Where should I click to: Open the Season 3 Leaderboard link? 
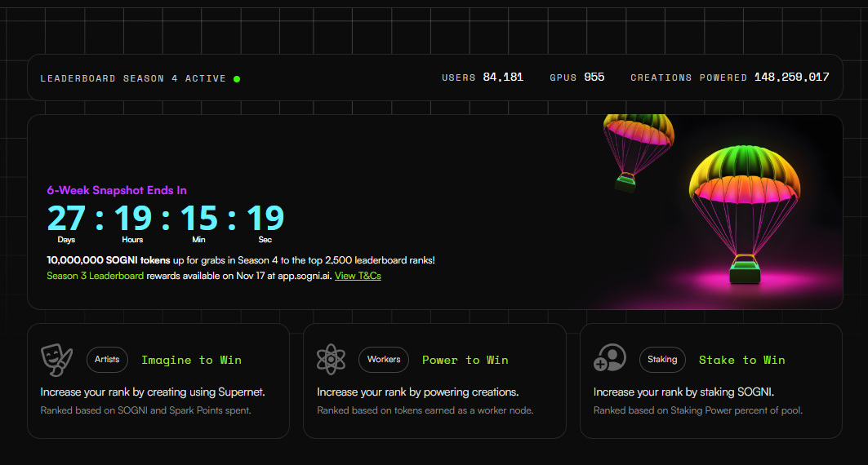(x=95, y=276)
